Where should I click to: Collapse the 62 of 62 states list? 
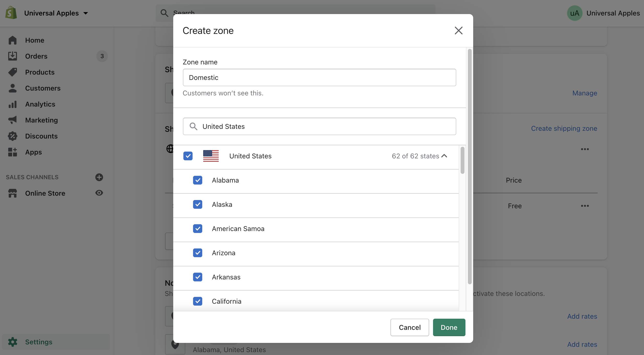pos(419,156)
